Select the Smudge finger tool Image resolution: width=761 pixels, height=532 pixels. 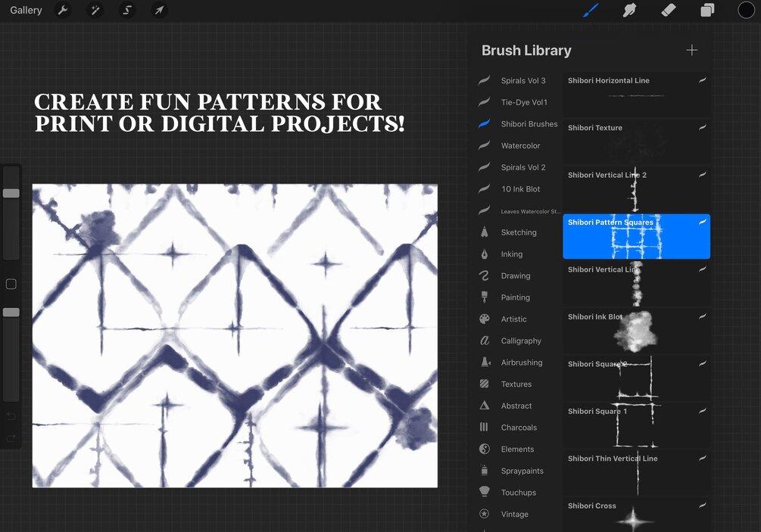tap(629, 10)
